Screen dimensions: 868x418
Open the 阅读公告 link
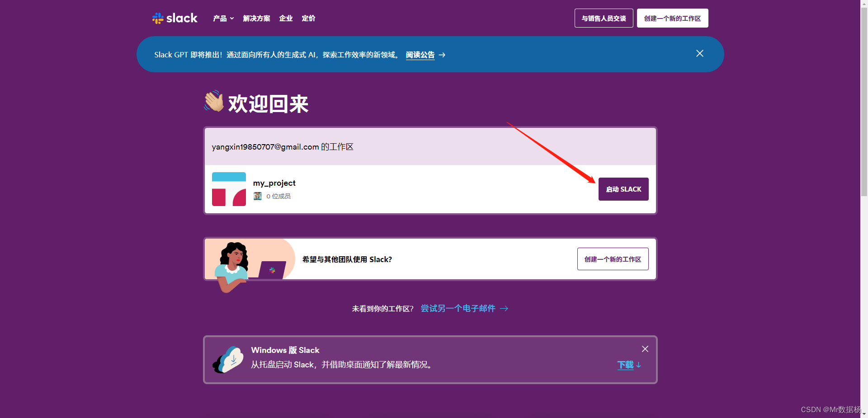(420, 55)
